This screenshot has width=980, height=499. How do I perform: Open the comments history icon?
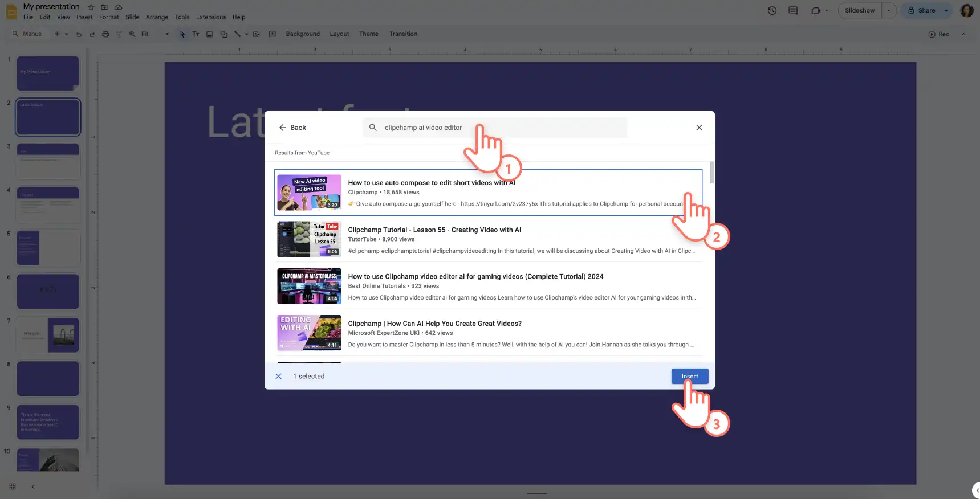pyautogui.click(x=793, y=10)
